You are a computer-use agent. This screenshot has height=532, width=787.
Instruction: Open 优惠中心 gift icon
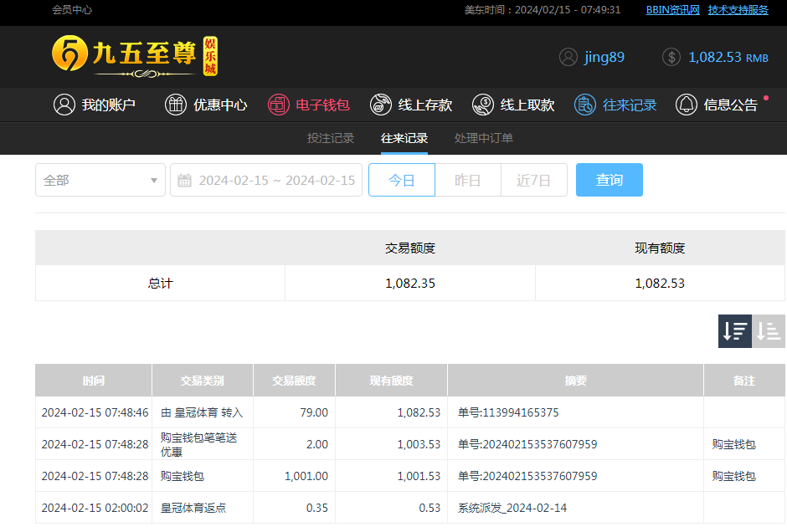(176, 105)
